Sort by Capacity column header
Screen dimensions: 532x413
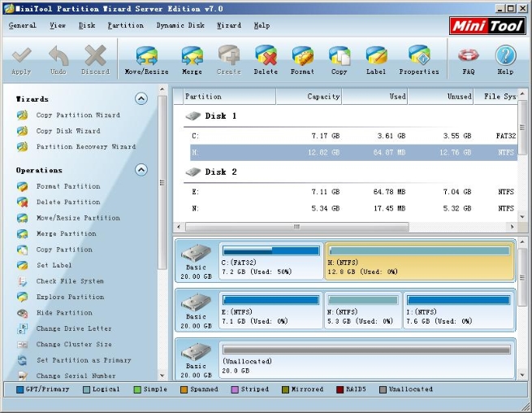click(309, 97)
